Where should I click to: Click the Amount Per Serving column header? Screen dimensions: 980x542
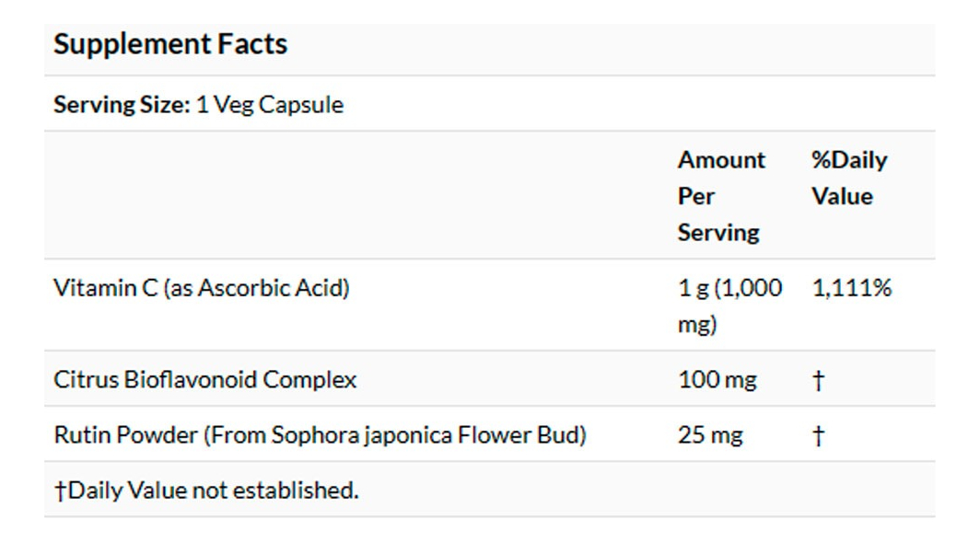pyautogui.click(x=721, y=196)
